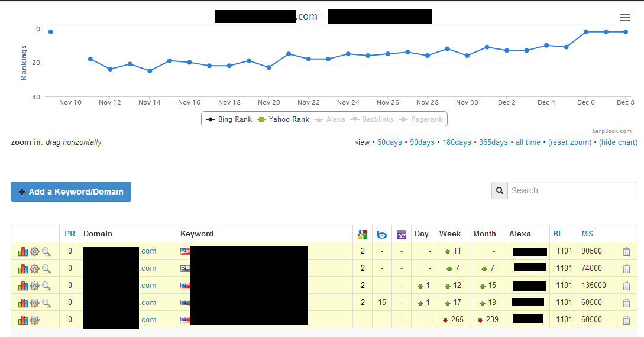Delete the row with week drop 265
Viewport: 644px width, 337px height.
coord(626,320)
